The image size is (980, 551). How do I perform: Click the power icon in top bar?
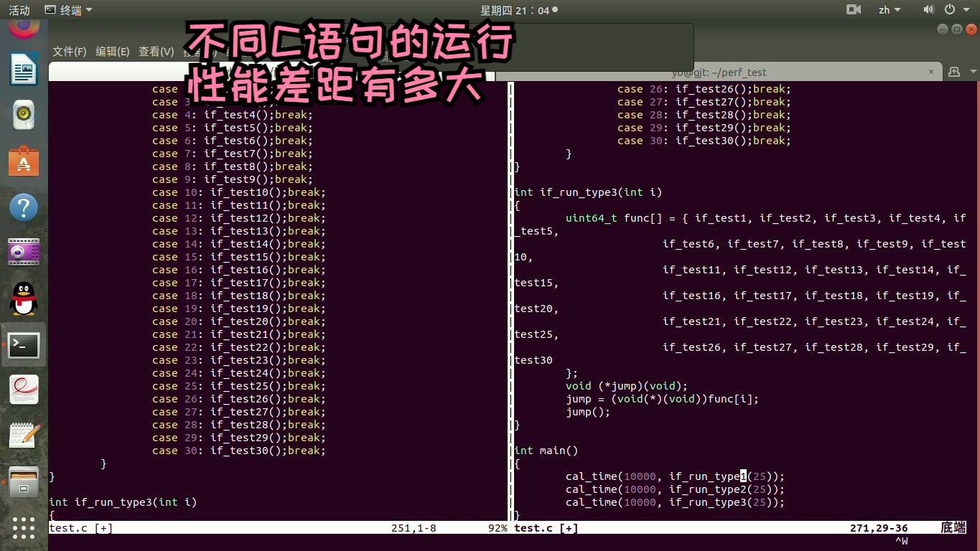tap(950, 10)
